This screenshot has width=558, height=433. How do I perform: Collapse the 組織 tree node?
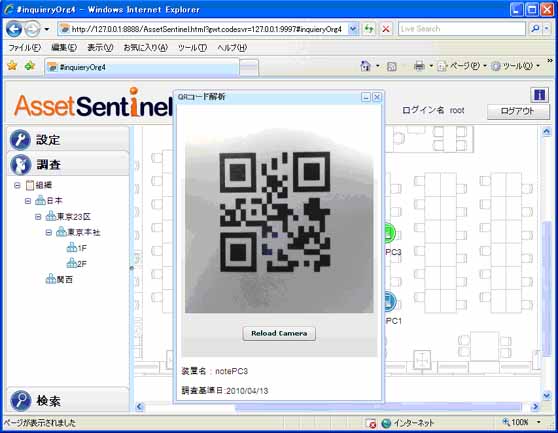click(x=17, y=185)
